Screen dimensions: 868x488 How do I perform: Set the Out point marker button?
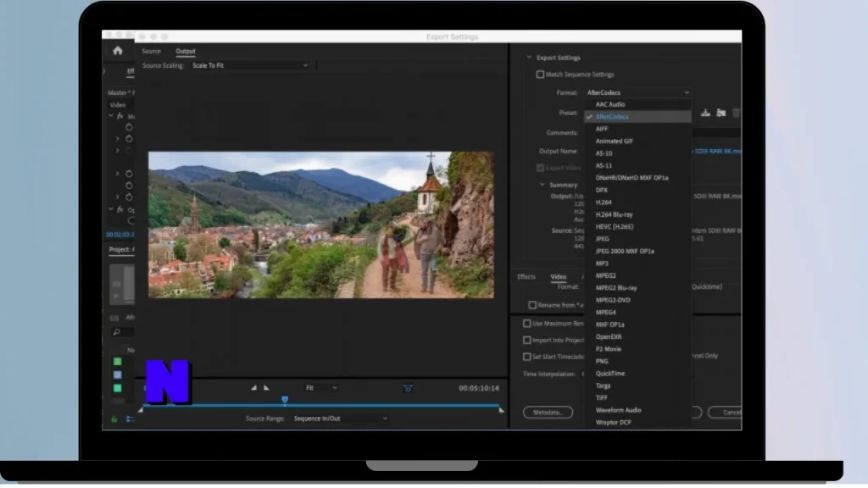point(266,388)
